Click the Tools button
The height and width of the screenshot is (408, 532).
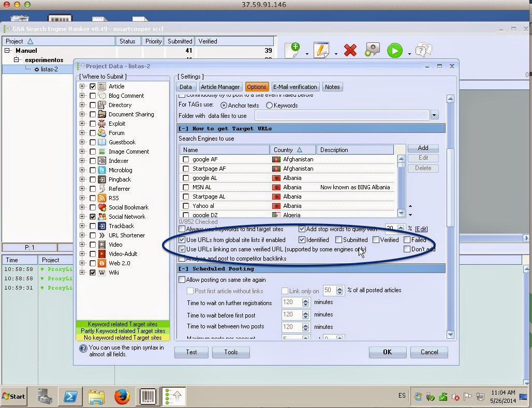coord(231,352)
